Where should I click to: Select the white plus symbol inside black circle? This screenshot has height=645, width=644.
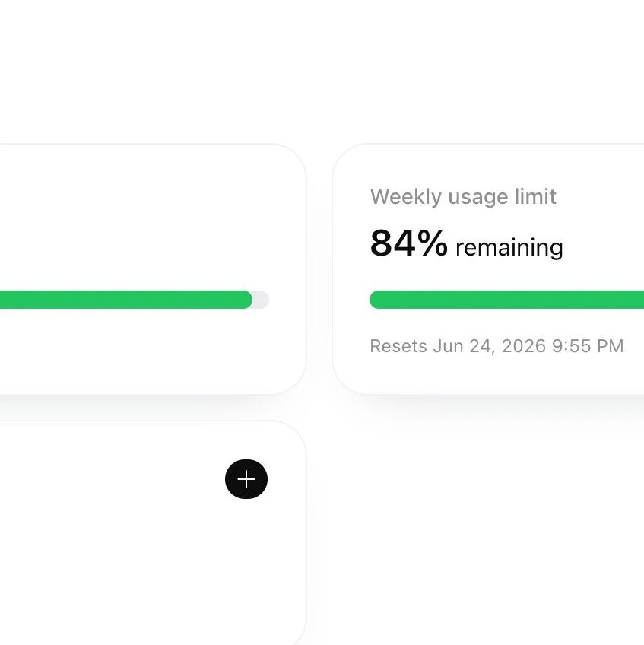coord(246,479)
